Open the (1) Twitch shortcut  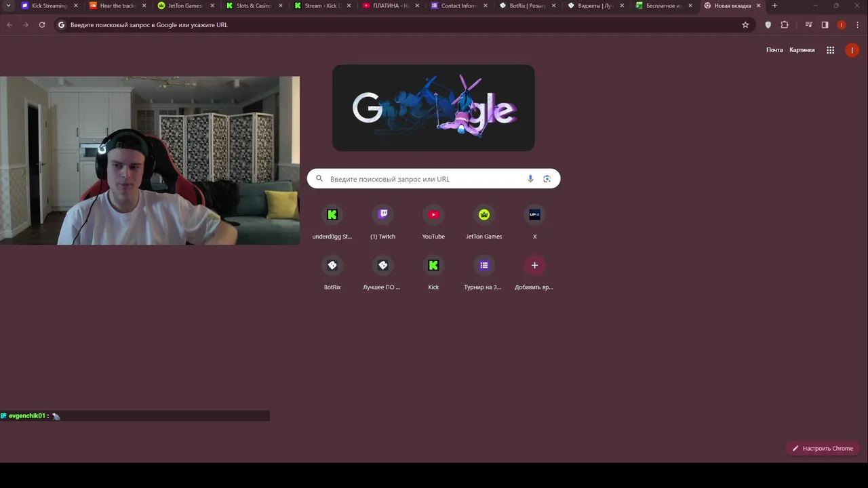point(382,222)
